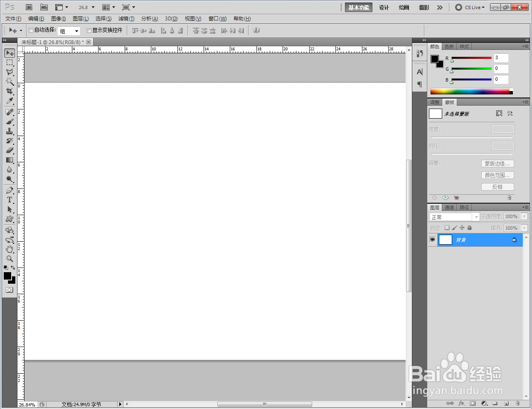Launch Mini Bridge with Mb icon

[44, 7]
